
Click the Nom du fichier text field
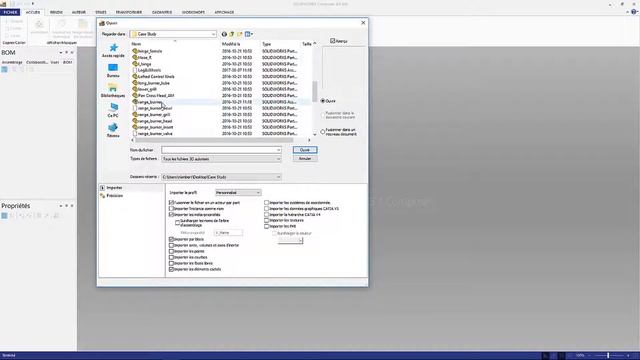[219, 150]
